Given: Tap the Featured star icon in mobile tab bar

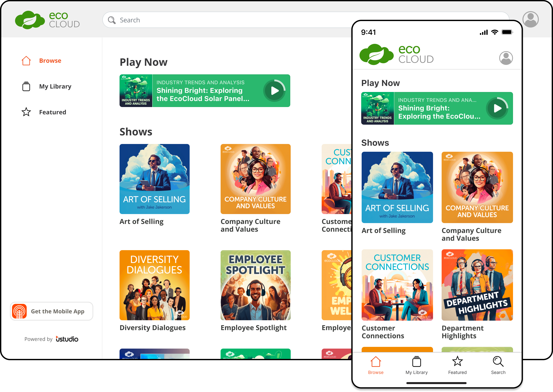Looking at the screenshot, I should pyautogui.click(x=457, y=361).
